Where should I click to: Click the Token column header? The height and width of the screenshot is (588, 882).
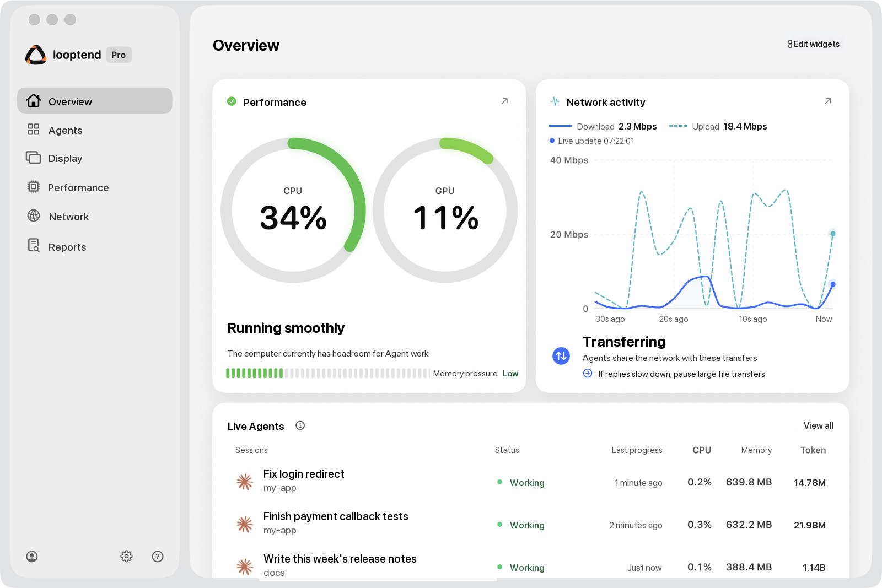tap(813, 450)
